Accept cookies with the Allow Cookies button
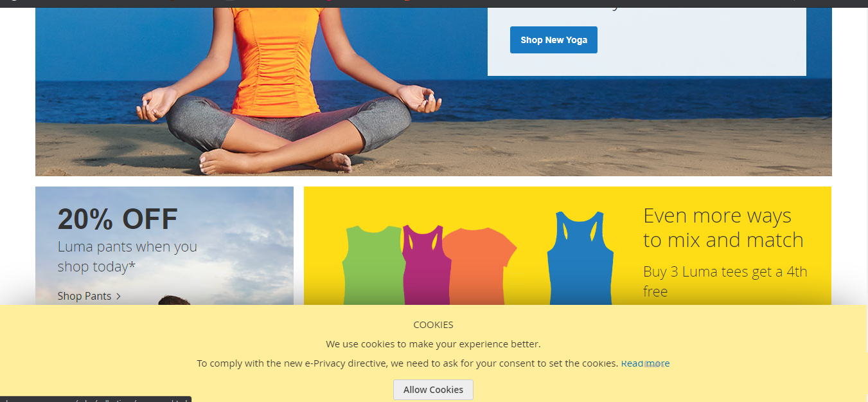The image size is (868, 402). [433, 390]
